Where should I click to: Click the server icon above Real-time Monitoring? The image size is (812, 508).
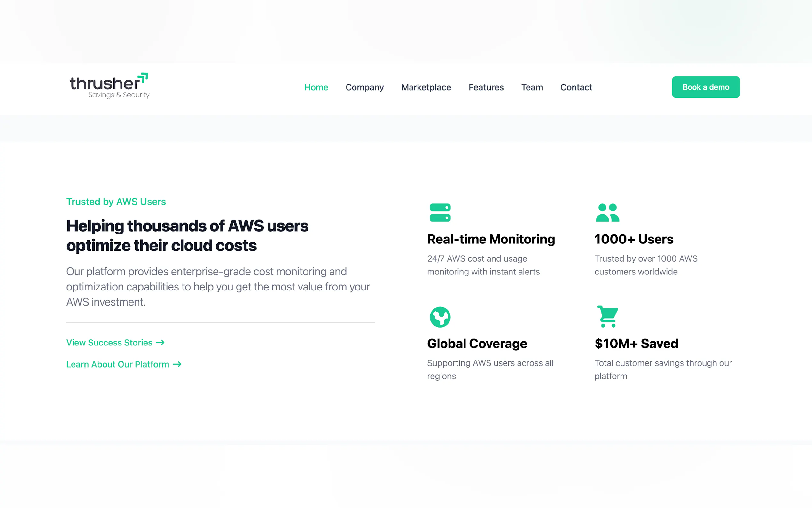click(x=440, y=213)
